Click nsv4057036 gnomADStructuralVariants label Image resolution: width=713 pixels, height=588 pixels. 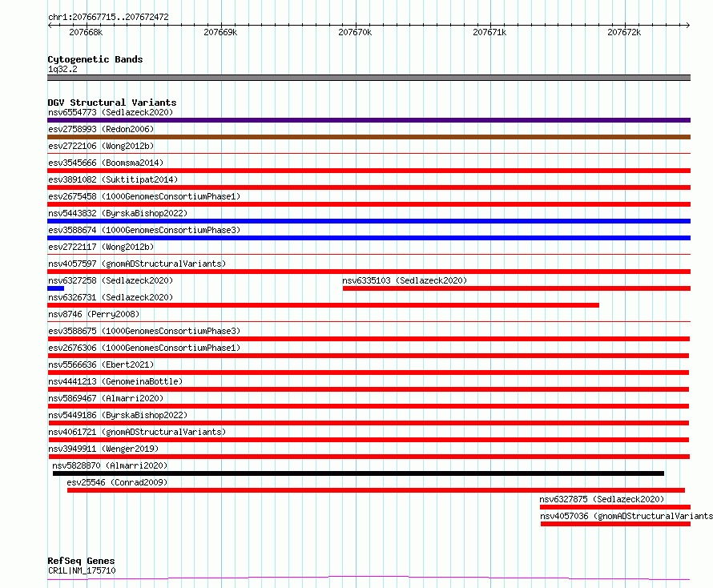626,516
